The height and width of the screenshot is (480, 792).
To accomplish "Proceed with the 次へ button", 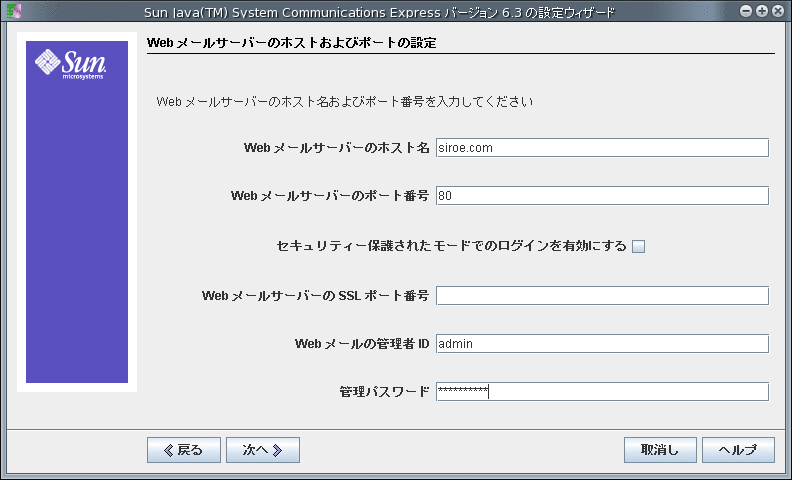I will (x=263, y=450).
